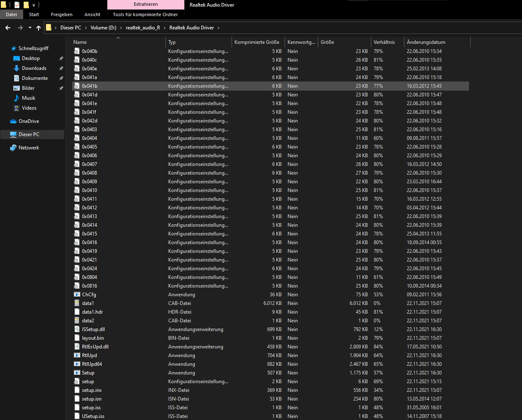Open the quick access toolbar dropdown arrow

point(34,5)
